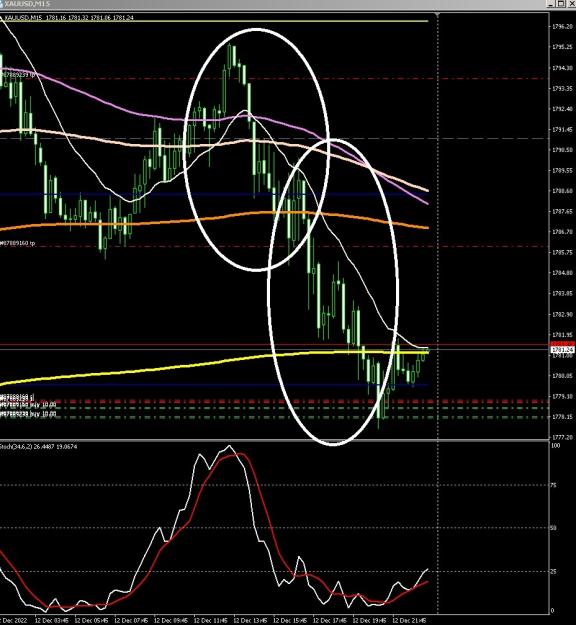Click the lowest buy 10.00 order label
576x625 pixels.
[x=28, y=414]
